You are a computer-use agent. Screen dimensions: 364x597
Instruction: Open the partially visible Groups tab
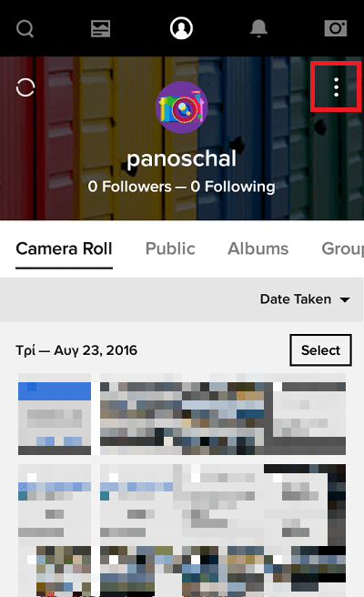pyautogui.click(x=343, y=248)
